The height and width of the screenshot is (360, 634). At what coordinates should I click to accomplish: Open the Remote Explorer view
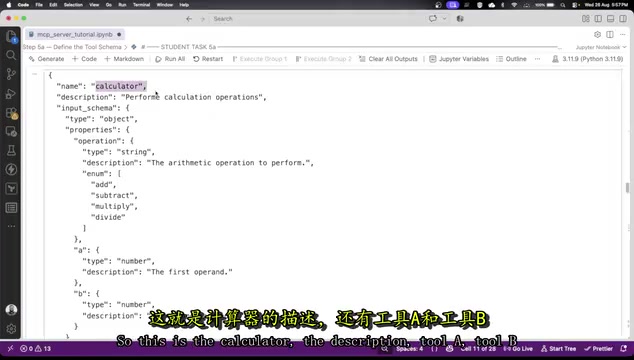(x=11, y=131)
